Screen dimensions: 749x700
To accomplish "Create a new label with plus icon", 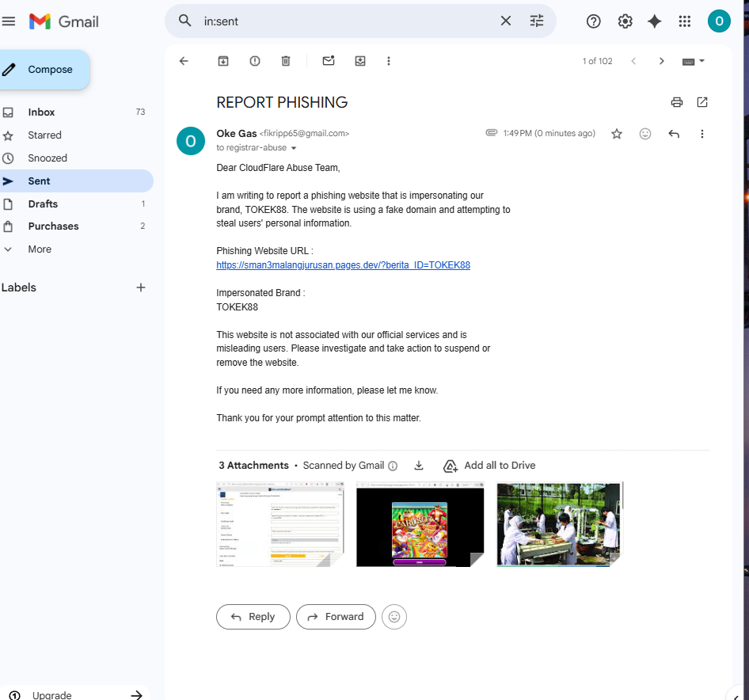I will pos(140,287).
